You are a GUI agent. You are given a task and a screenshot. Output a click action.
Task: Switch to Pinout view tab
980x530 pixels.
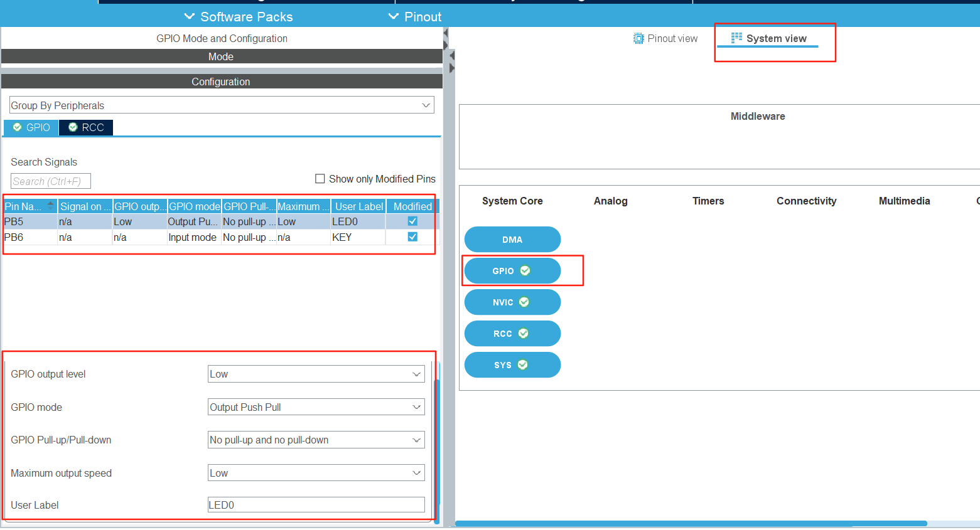click(665, 38)
